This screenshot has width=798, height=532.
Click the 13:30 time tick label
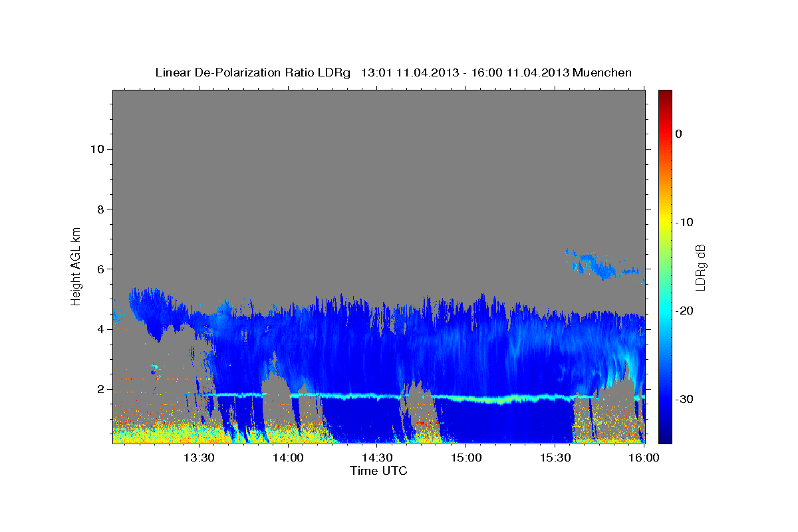tap(199, 458)
